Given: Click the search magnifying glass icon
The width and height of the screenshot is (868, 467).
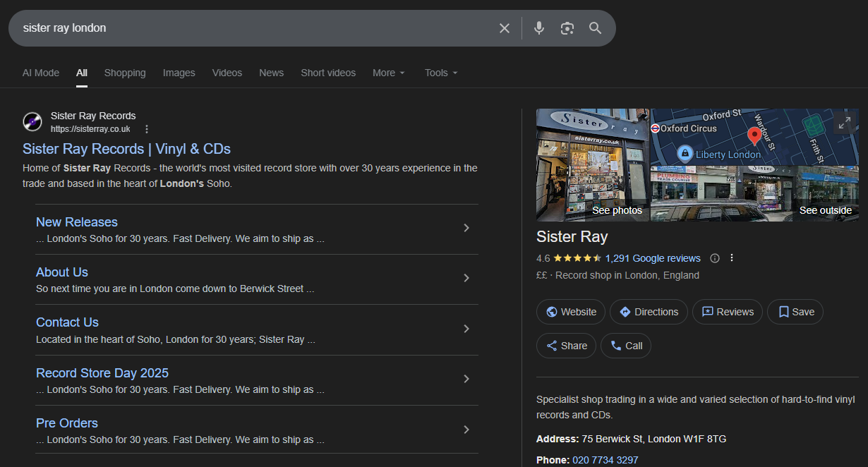Looking at the screenshot, I should pos(595,28).
